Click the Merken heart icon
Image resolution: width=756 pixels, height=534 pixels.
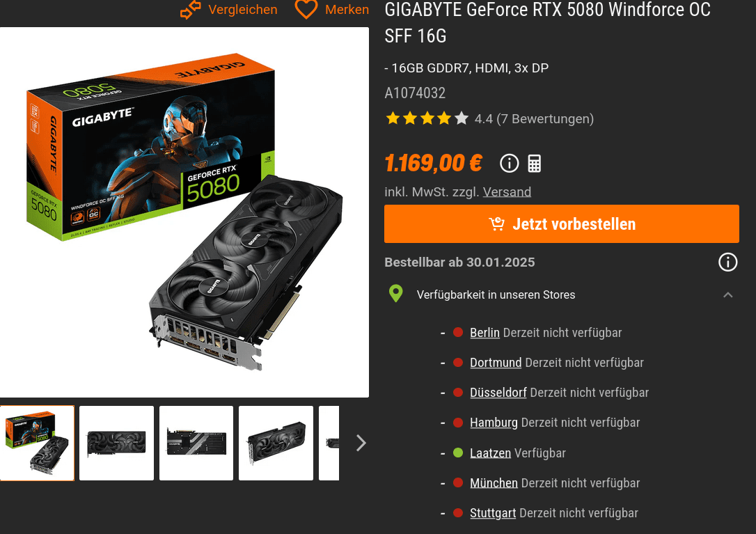point(306,9)
